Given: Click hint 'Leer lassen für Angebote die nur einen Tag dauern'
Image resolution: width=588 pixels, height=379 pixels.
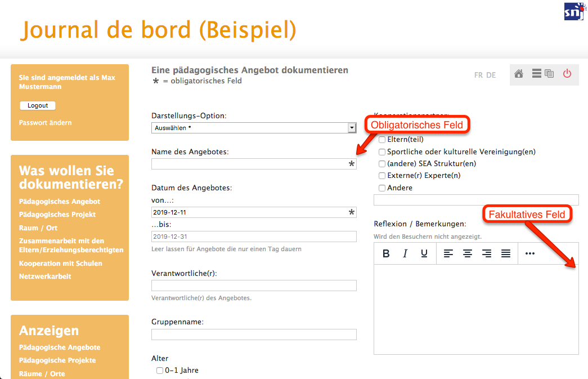Looking at the screenshot, I should pos(227,249).
